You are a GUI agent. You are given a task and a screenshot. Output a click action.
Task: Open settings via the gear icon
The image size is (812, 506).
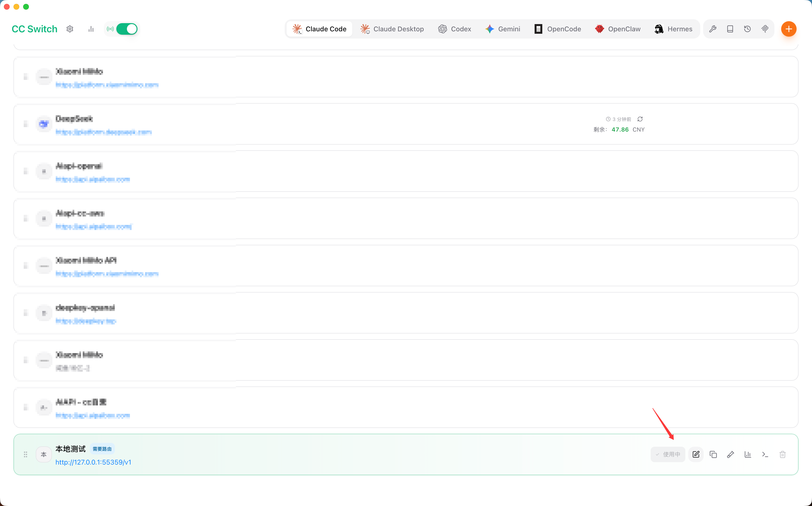70,29
